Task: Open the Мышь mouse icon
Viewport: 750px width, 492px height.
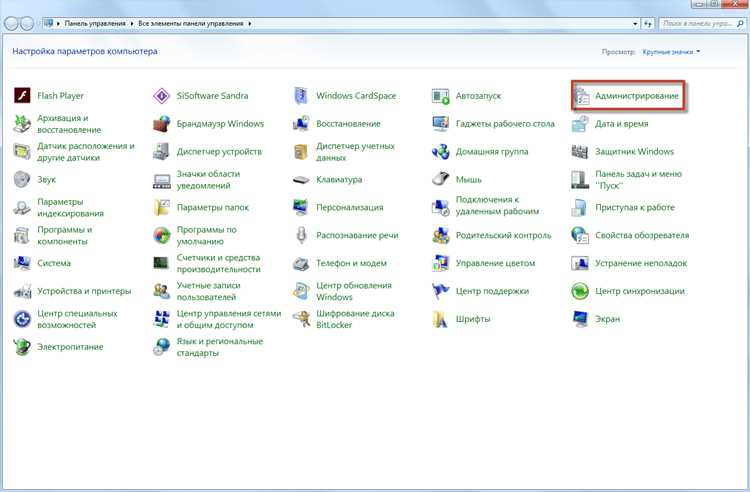Action: point(441,179)
